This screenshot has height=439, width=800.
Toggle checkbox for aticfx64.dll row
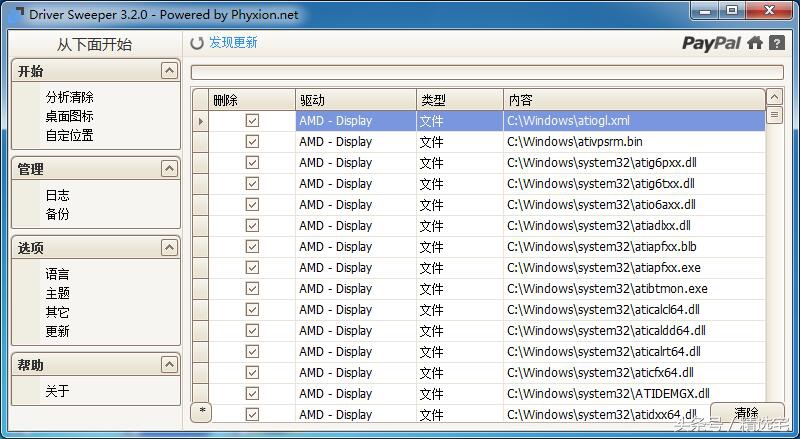(252, 372)
